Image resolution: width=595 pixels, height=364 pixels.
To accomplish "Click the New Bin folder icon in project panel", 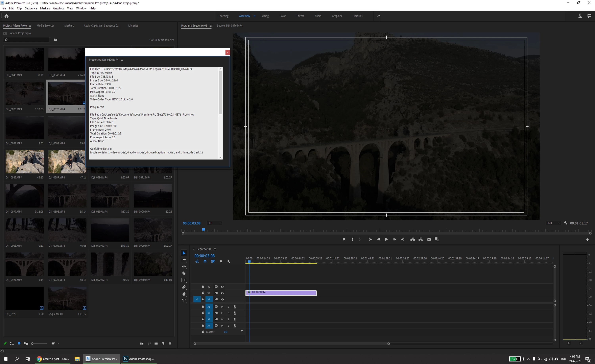I will pos(156,343).
